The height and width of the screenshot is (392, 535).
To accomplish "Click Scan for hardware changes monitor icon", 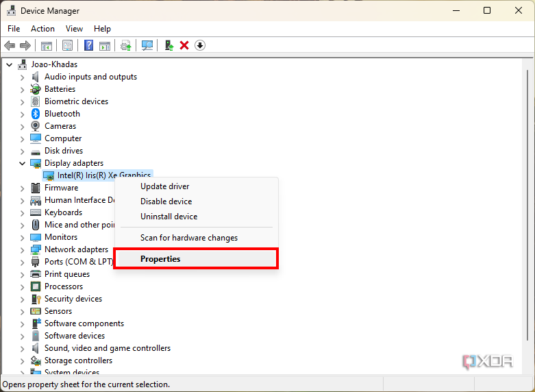I will coord(147,45).
